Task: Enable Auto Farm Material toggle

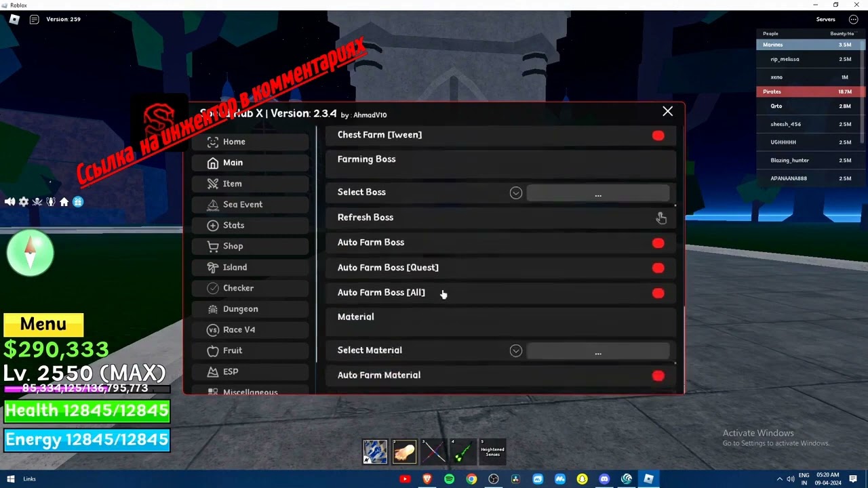Action: [658, 375]
